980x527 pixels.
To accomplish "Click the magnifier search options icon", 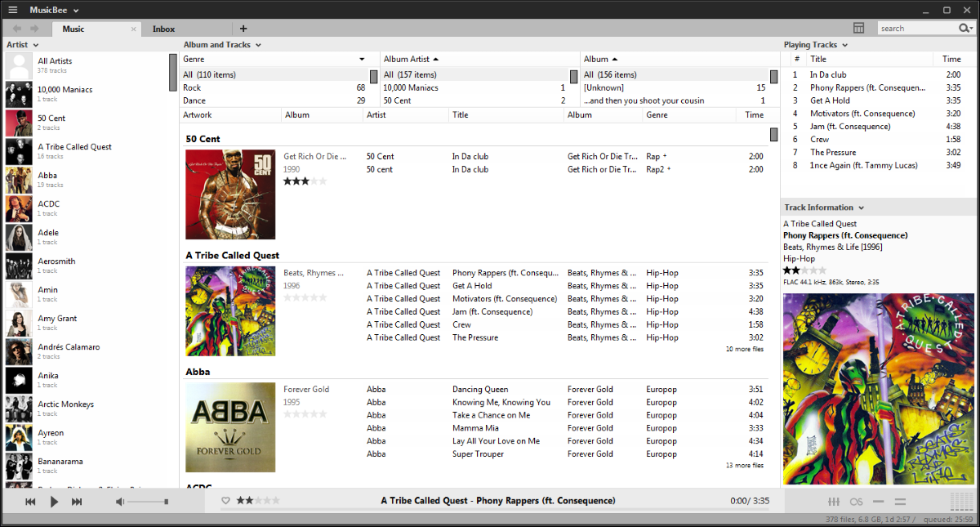I will tap(967, 29).
